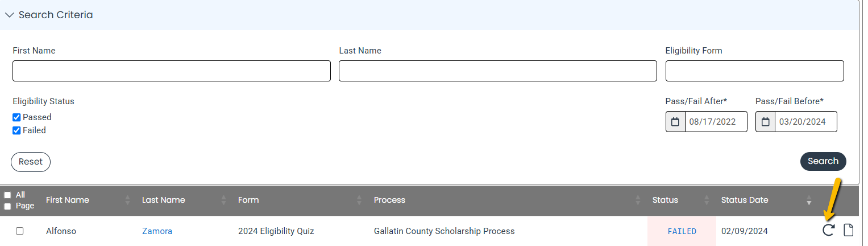Check the All rows checkbox

[x=7, y=195]
